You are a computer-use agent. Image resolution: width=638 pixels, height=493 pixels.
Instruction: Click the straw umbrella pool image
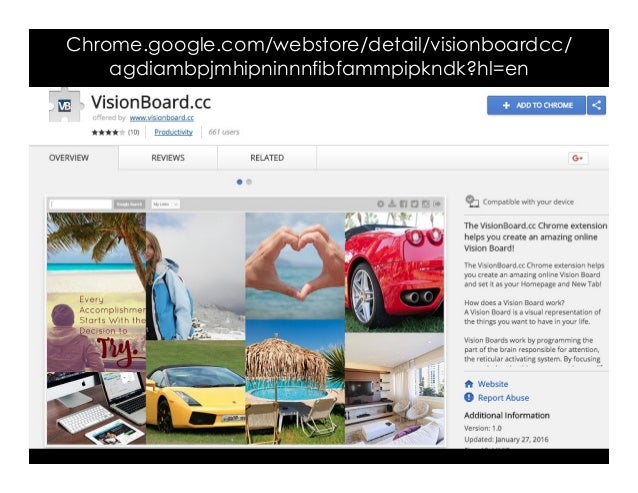(x=295, y=382)
